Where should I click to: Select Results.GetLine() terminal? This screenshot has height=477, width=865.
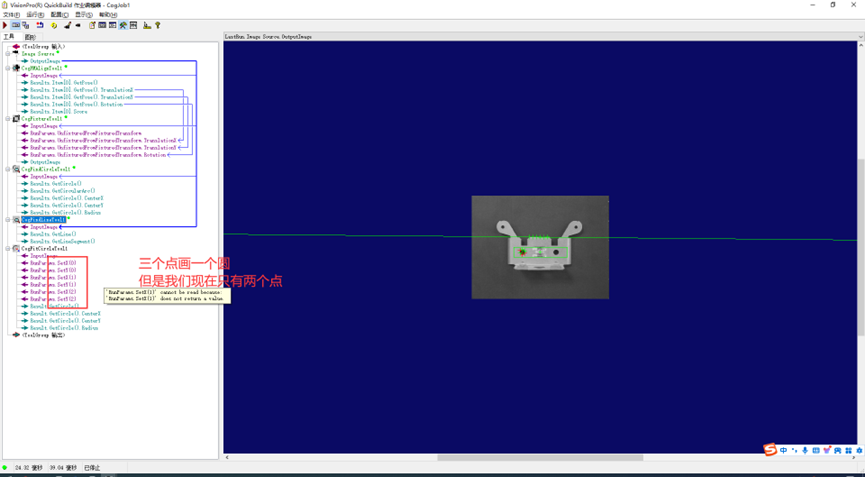point(53,234)
